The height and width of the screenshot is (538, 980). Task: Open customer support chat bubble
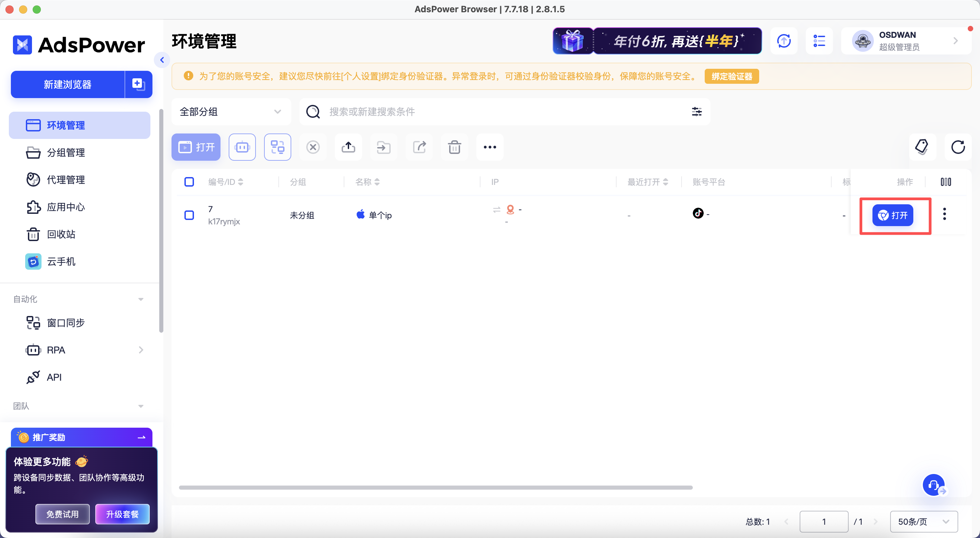(x=933, y=485)
